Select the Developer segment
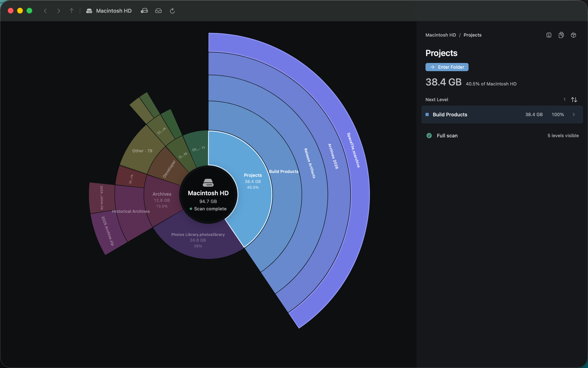This screenshot has width=588, height=368. (169, 169)
